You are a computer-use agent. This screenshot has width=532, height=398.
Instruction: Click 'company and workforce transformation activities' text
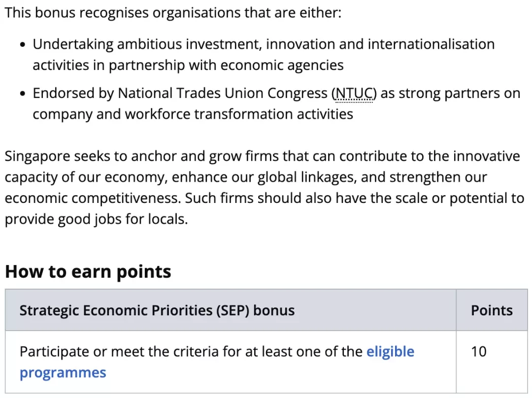[x=193, y=114]
